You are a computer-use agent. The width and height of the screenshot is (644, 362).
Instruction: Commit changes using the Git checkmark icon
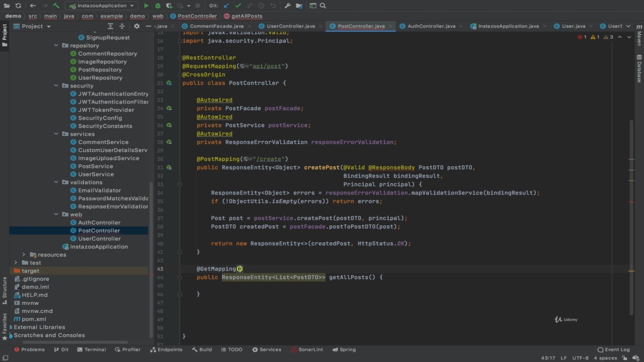tap(238, 6)
